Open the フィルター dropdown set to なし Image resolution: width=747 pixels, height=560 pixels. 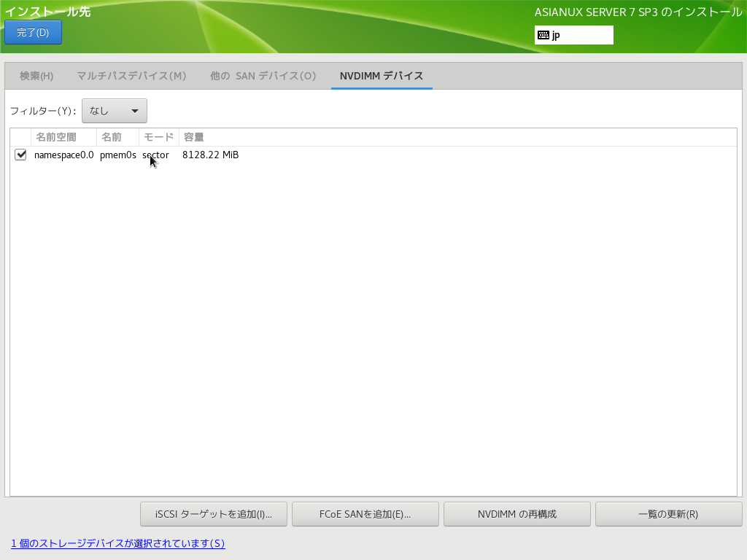[115, 111]
